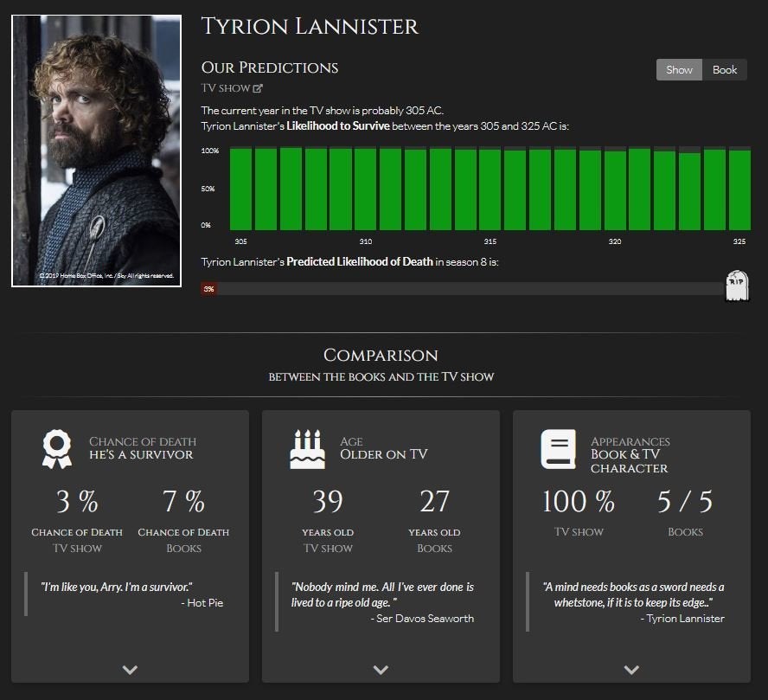Click the 39 years old TV show value

[x=328, y=501]
